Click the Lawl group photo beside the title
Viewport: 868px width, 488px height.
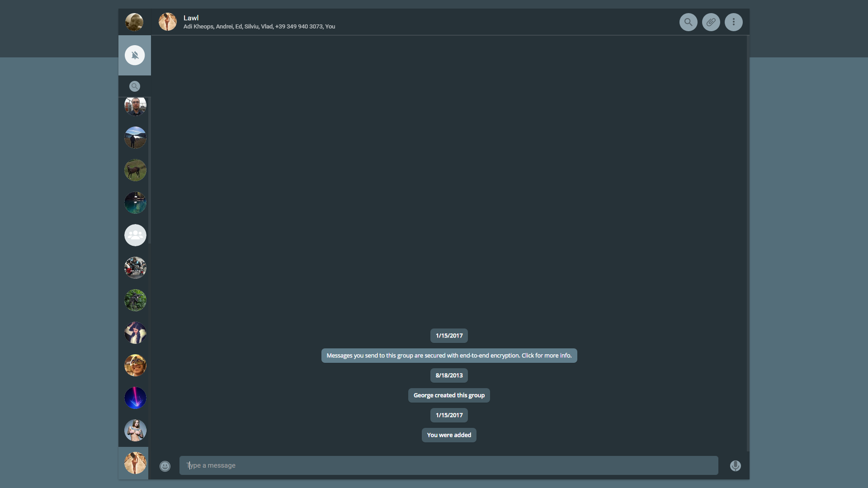click(168, 22)
